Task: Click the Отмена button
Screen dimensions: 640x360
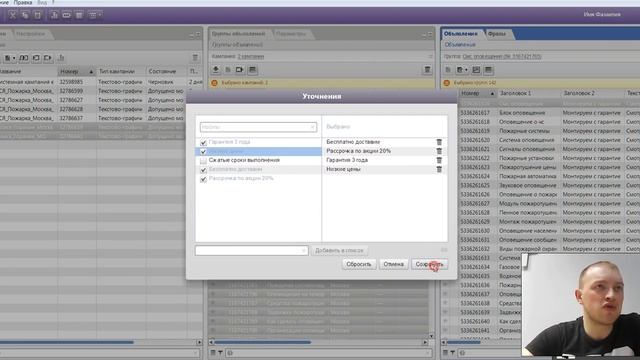Action: [393, 264]
